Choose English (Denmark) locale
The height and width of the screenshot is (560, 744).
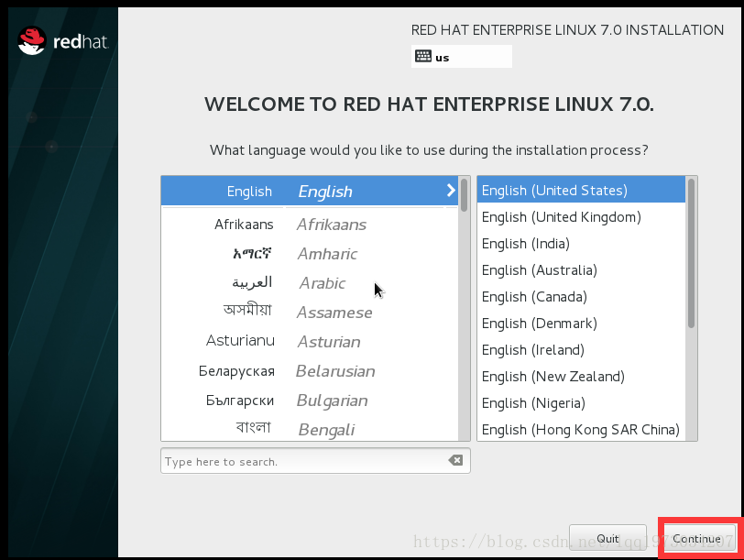pyautogui.click(x=581, y=324)
